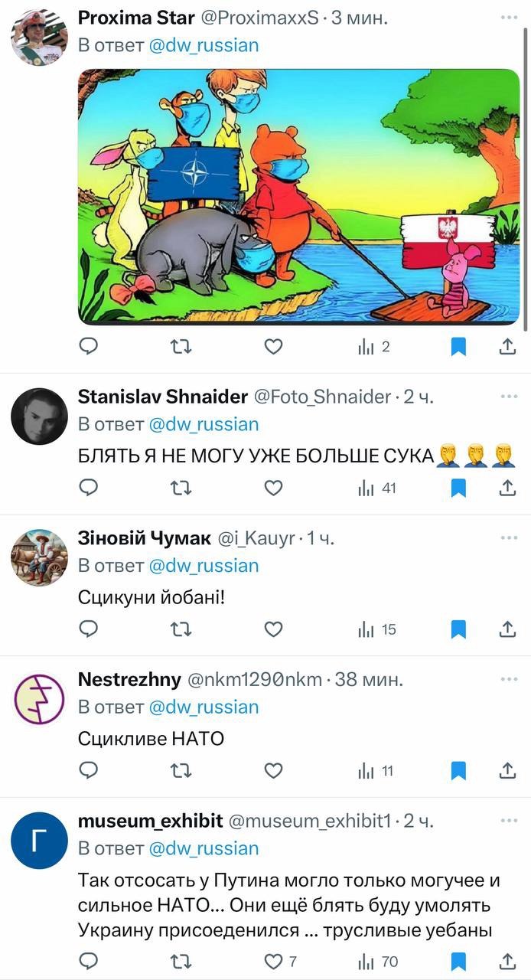Retweet Nestrezhny's reply
Image resolution: width=531 pixels, height=980 pixels.
[x=180, y=771]
